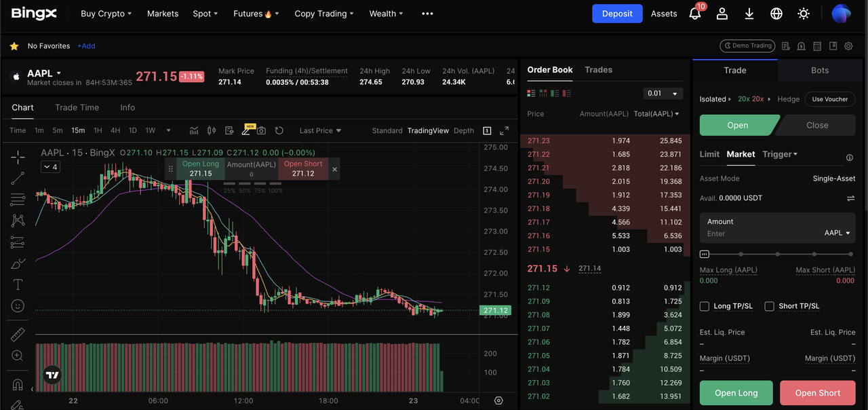This screenshot has width=868, height=410.
Task: Select the text tool in chart sidebar
Action: click(x=18, y=284)
